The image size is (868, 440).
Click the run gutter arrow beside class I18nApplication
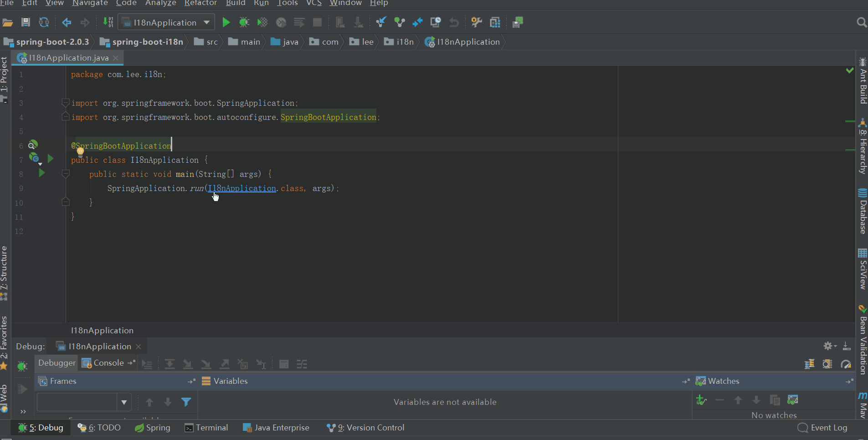tap(50, 159)
